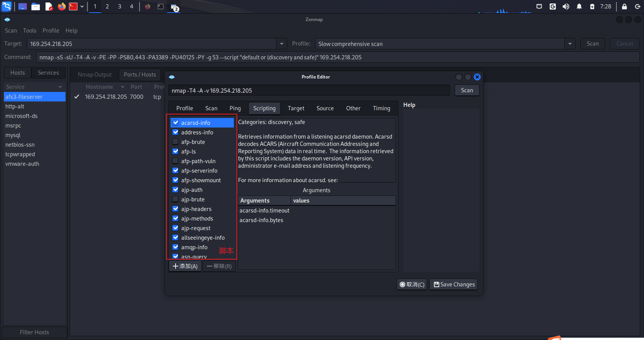Enable the ajp-brute script
The height and width of the screenshot is (340, 644).
point(176,199)
